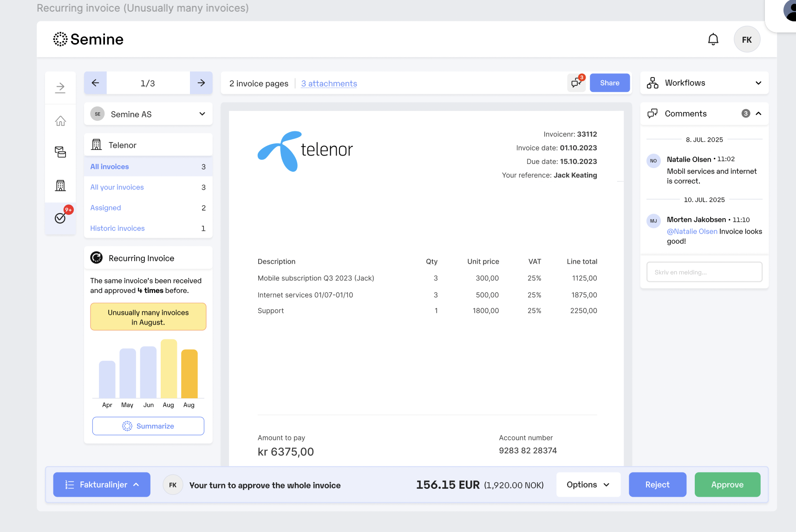This screenshot has height=532, width=796.
Task: Reject the invoice
Action: (x=658, y=485)
